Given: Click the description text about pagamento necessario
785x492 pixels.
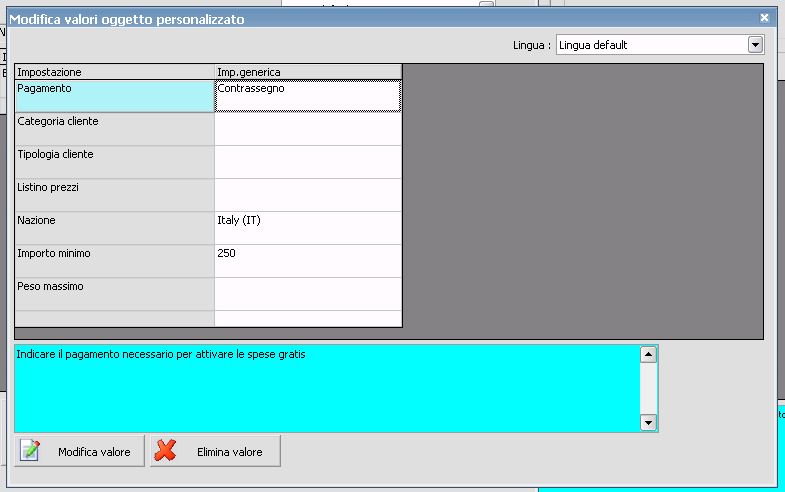Looking at the screenshot, I should point(161,354).
